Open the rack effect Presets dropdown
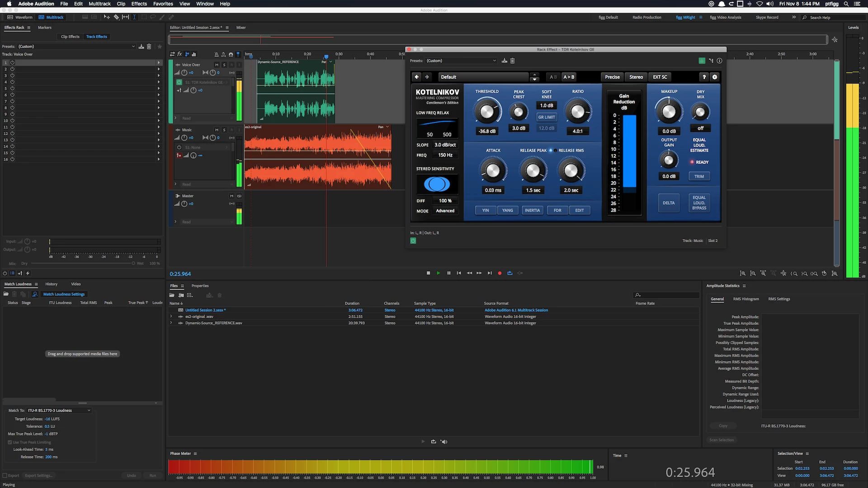 coord(461,61)
